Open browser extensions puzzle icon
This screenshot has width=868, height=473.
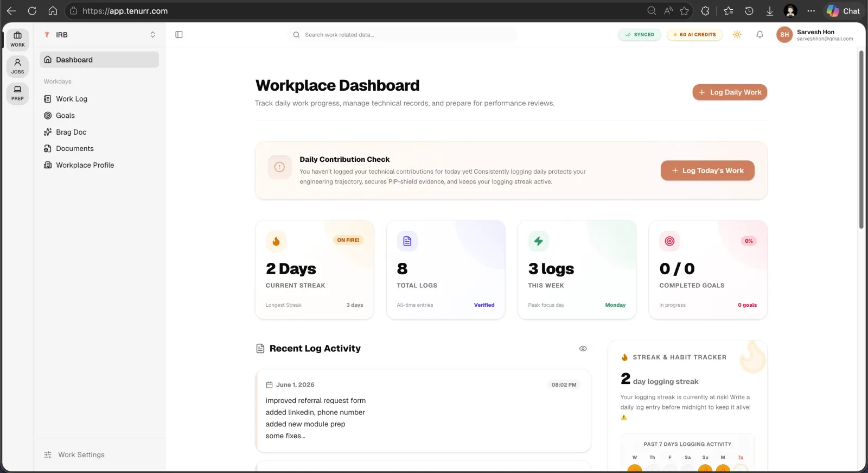705,11
